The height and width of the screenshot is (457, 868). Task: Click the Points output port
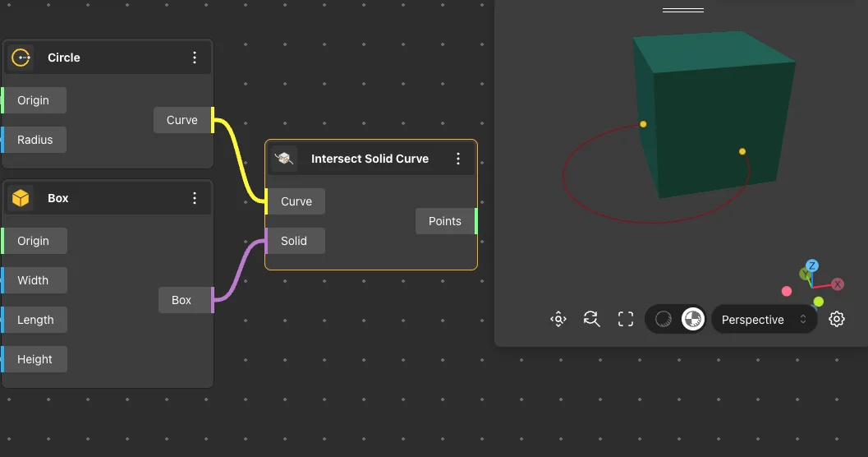tap(475, 221)
